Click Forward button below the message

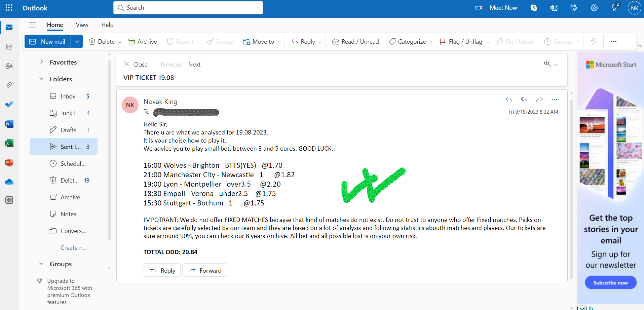tap(204, 270)
